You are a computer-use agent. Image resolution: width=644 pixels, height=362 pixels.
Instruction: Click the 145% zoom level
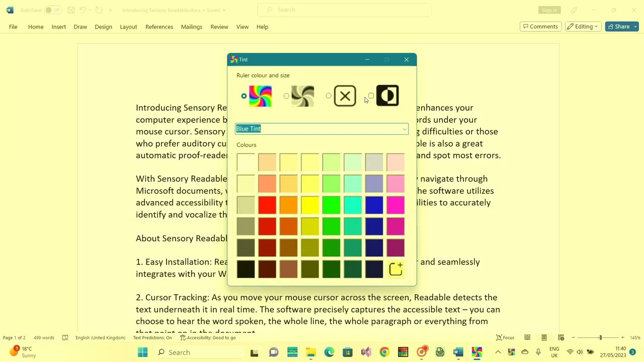(x=635, y=338)
